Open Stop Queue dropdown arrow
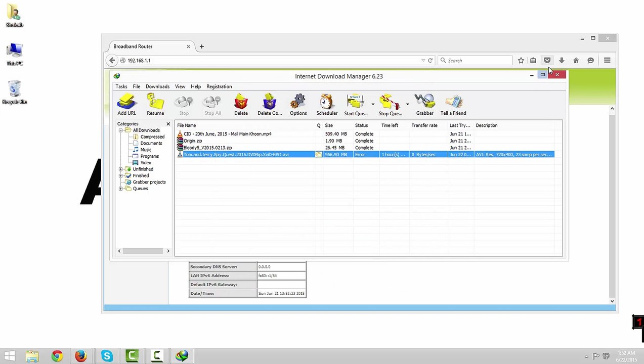 pos(407,105)
